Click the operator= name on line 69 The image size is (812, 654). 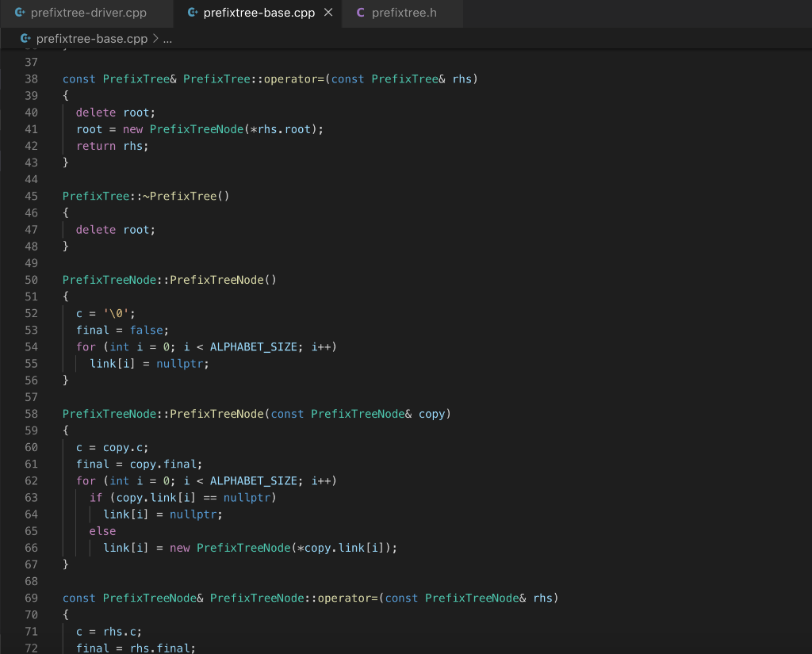click(x=348, y=598)
